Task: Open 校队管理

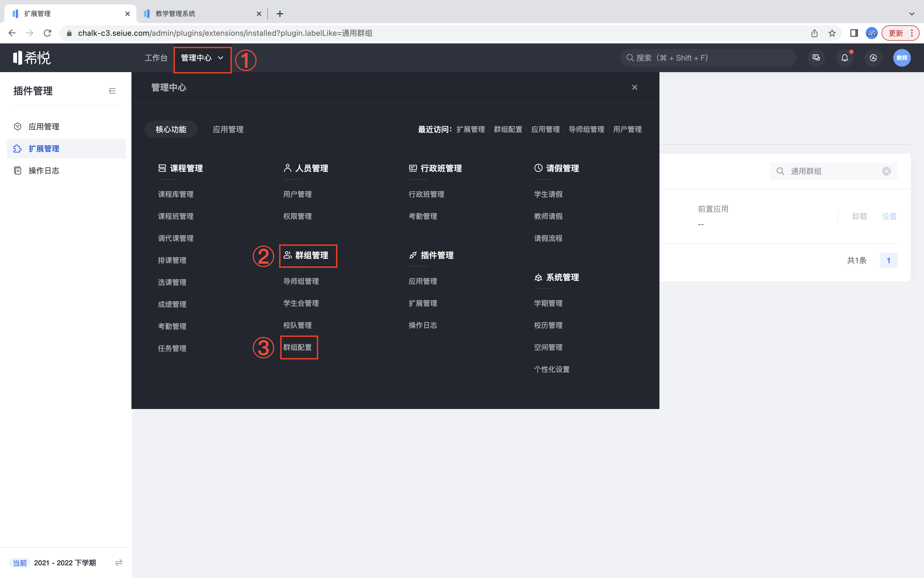Action: pyautogui.click(x=298, y=325)
